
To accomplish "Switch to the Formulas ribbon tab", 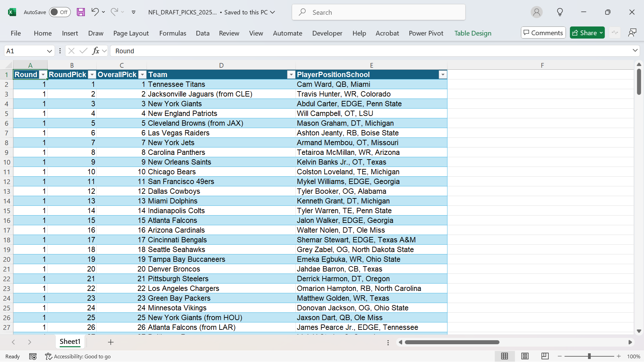I will click(x=173, y=33).
